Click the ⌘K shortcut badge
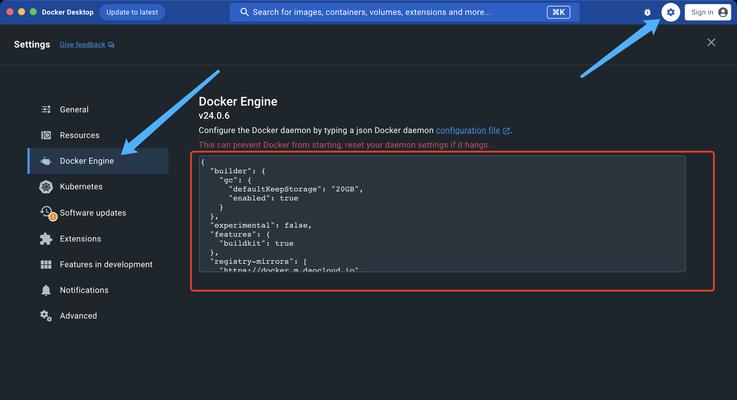The image size is (737, 400). [558, 12]
